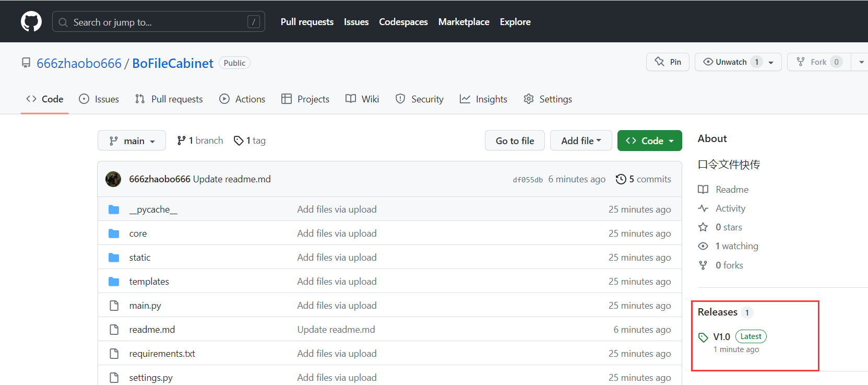Open the Wiki tab
The height and width of the screenshot is (385, 868).
[362, 99]
